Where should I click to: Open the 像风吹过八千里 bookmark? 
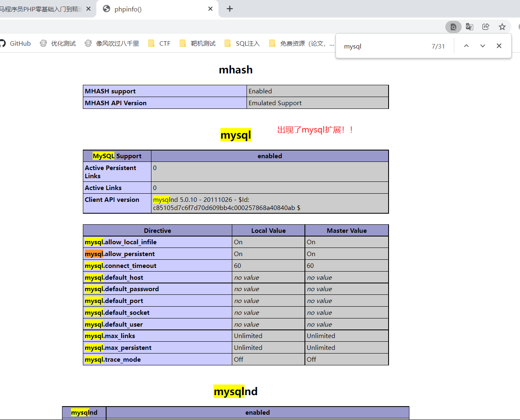coord(112,43)
